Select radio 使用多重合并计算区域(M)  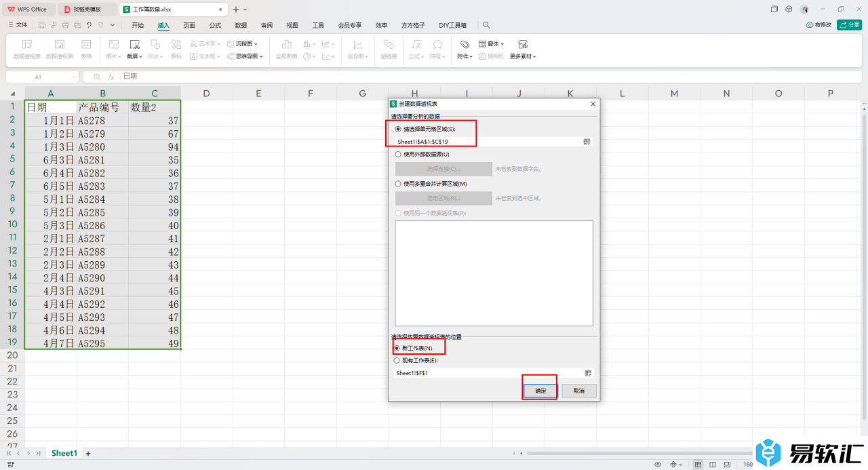point(398,184)
